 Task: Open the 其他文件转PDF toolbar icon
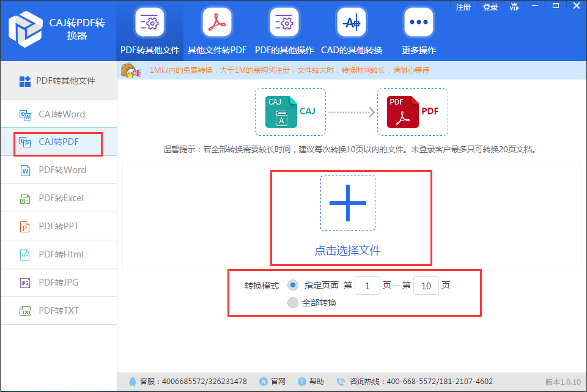tap(217, 23)
